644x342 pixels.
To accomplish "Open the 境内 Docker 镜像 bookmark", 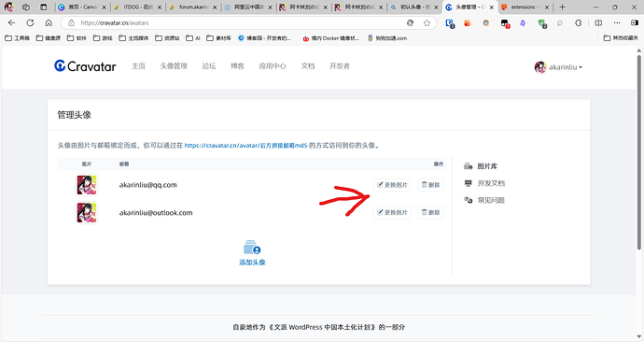I will (330, 38).
